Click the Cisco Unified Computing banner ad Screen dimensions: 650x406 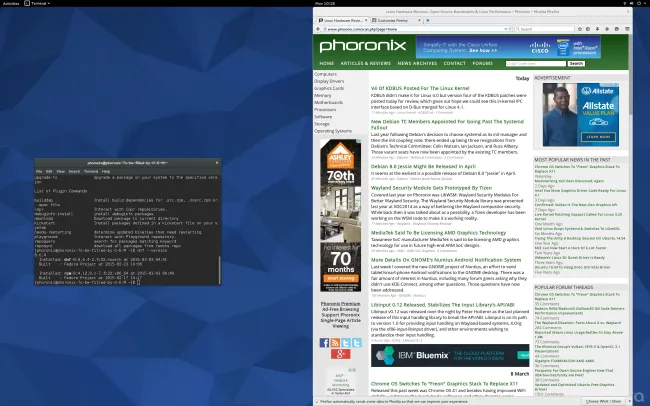tap(508, 47)
